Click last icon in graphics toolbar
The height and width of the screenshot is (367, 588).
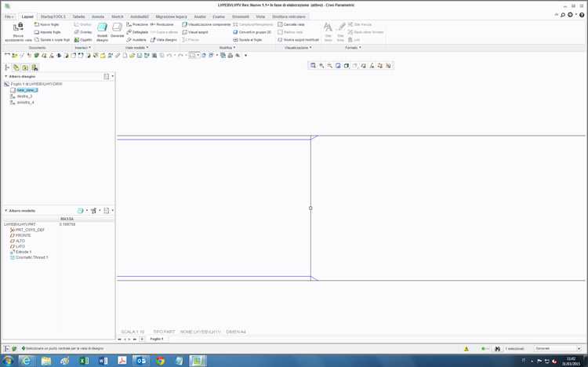point(389,66)
